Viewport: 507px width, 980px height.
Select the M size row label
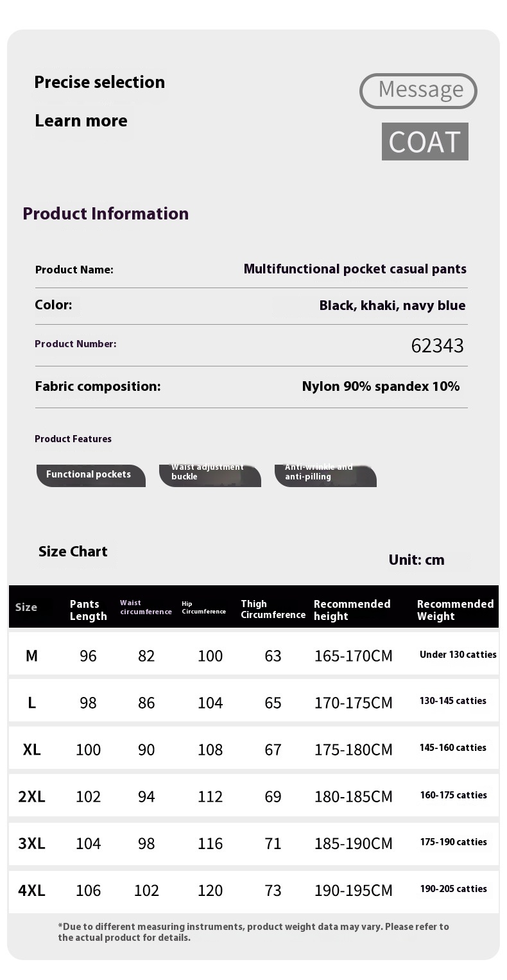pos(31,655)
